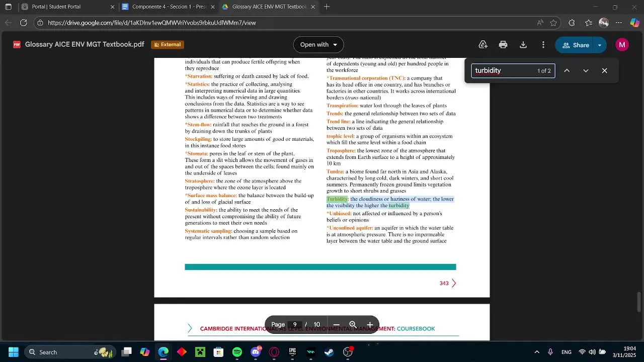Go to next search match arrow

pos(586,71)
